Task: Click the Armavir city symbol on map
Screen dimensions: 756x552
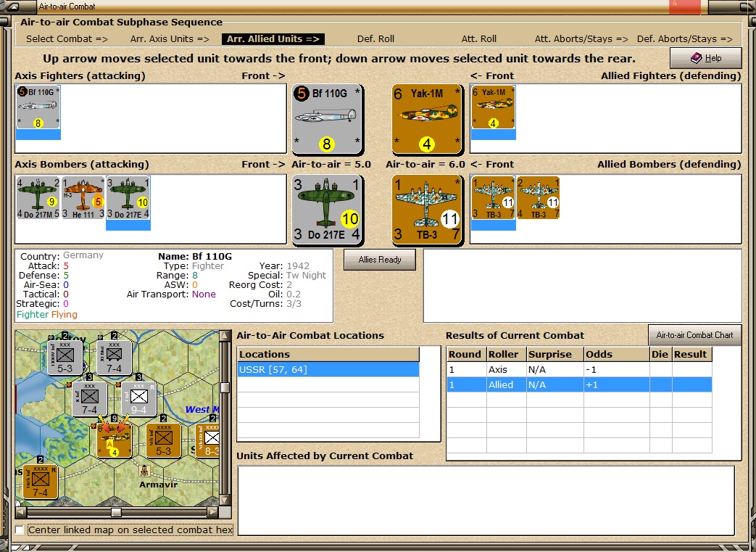Action: click(144, 471)
